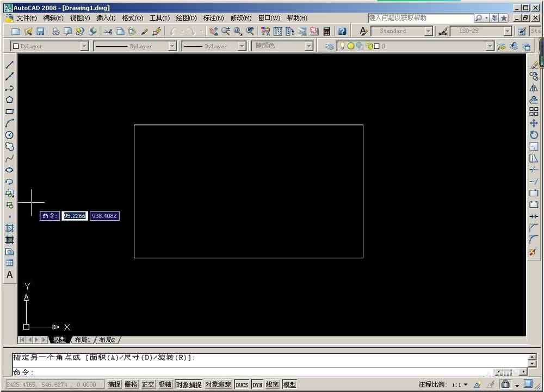Select the Table tool

(x=9, y=263)
